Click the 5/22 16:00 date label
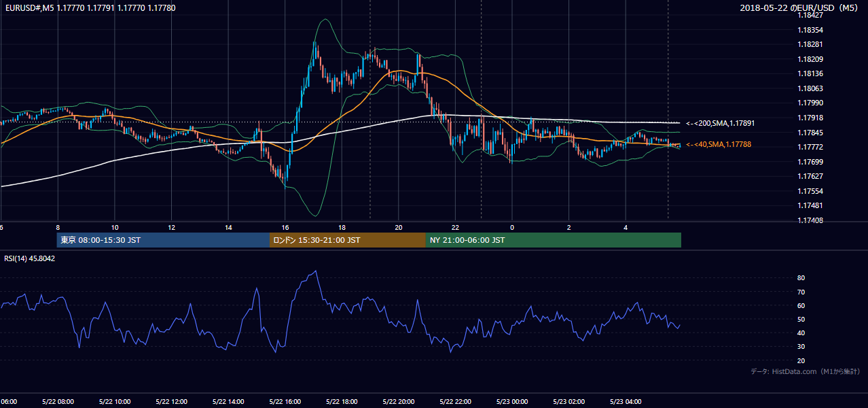Viewport: 868px width, 408px height. point(285,402)
